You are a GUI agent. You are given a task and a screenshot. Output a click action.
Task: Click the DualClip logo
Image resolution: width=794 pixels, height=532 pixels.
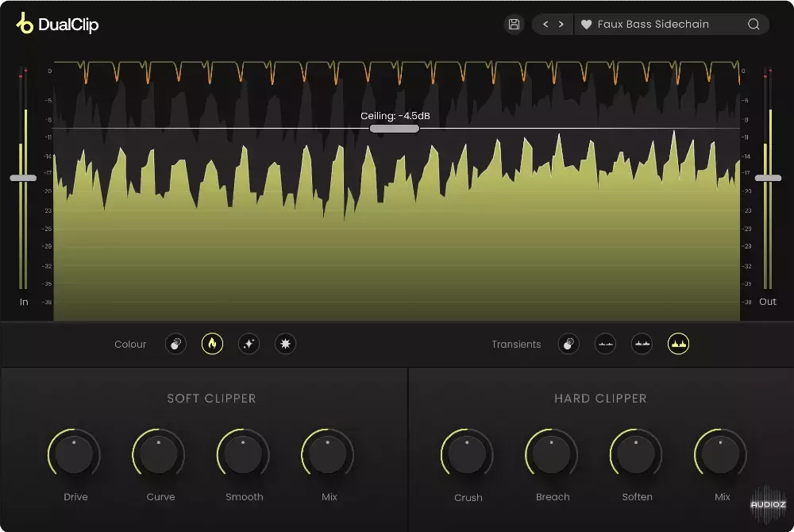coord(57,24)
